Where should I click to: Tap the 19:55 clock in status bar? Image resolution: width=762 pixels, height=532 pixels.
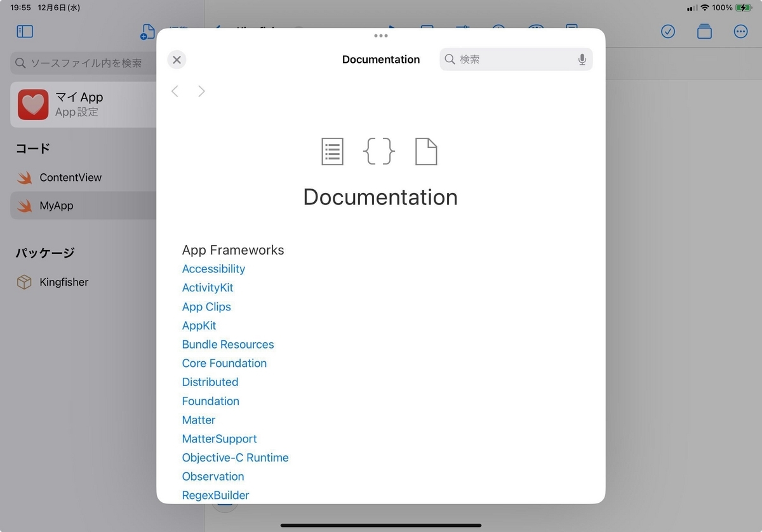[20, 8]
